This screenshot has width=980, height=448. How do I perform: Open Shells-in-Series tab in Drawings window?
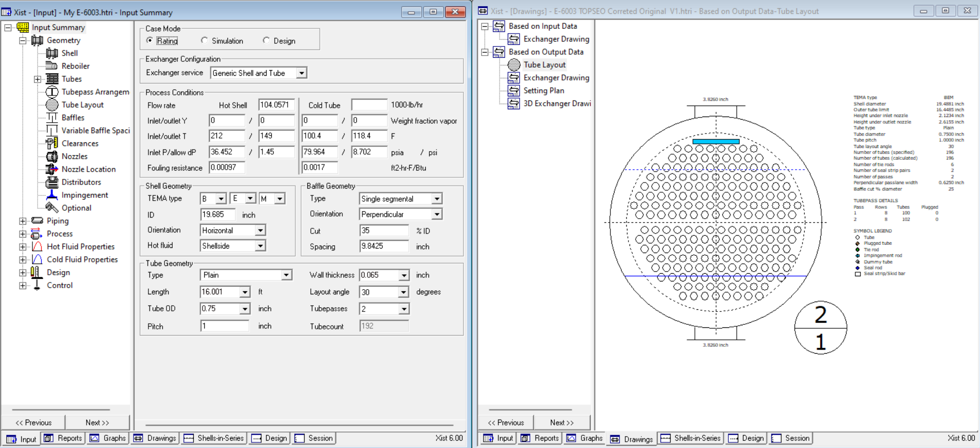pyautogui.click(x=691, y=438)
